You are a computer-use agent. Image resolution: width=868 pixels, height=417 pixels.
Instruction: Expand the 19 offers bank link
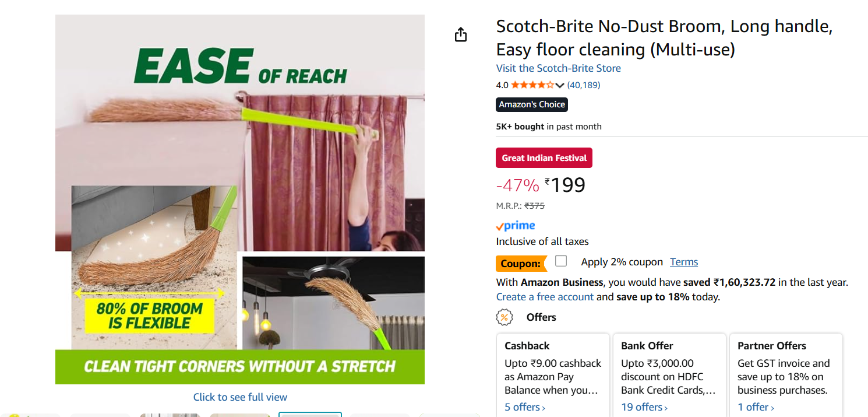click(644, 407)
